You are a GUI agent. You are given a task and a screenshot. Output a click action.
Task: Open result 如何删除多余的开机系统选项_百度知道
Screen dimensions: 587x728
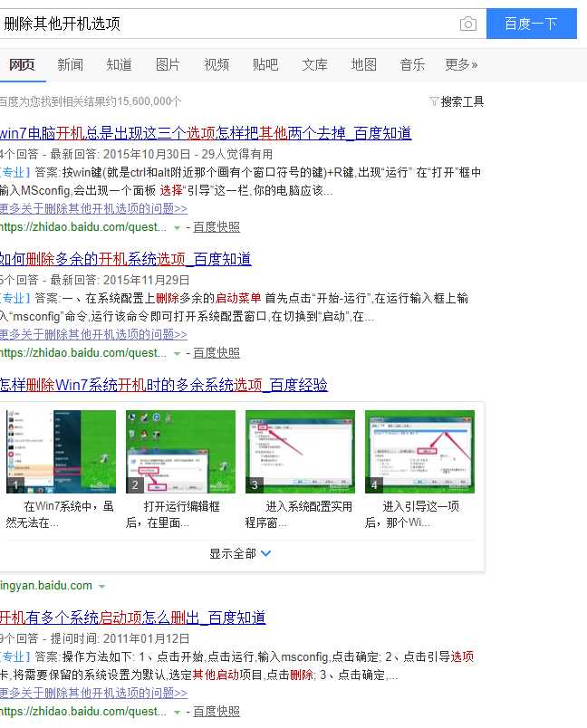pos(125,259)
